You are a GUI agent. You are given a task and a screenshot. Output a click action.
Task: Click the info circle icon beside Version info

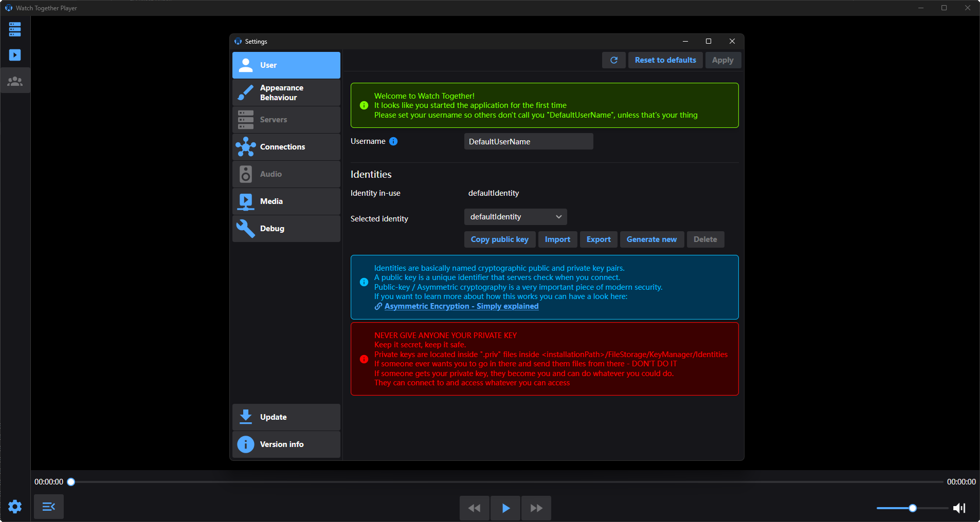pos(246,444)
